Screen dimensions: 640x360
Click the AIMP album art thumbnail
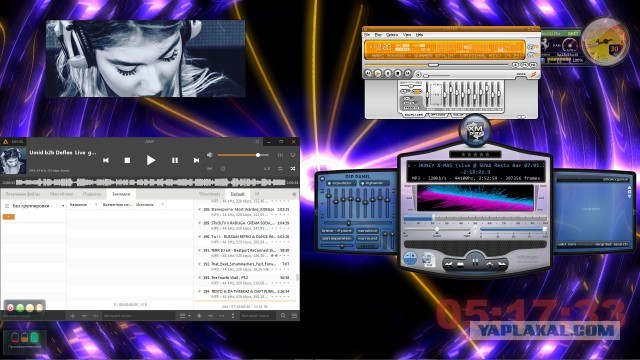click(13, 161)
